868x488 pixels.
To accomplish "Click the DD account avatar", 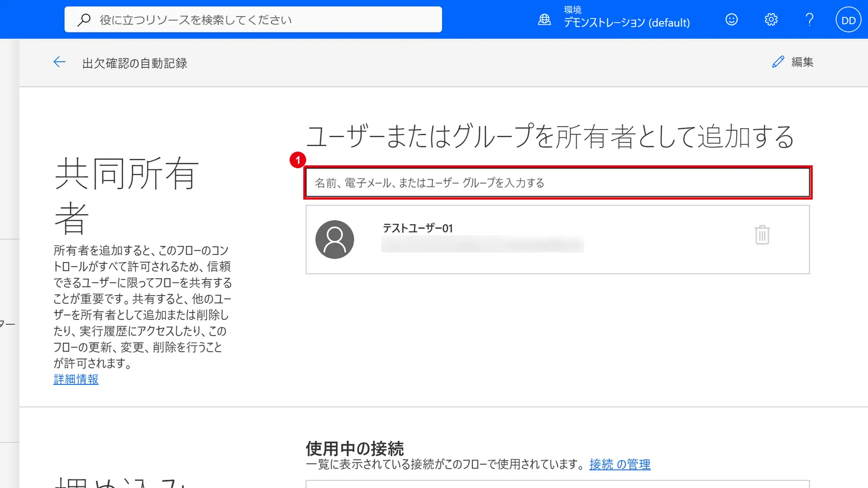I will click(x=848, y=20).
